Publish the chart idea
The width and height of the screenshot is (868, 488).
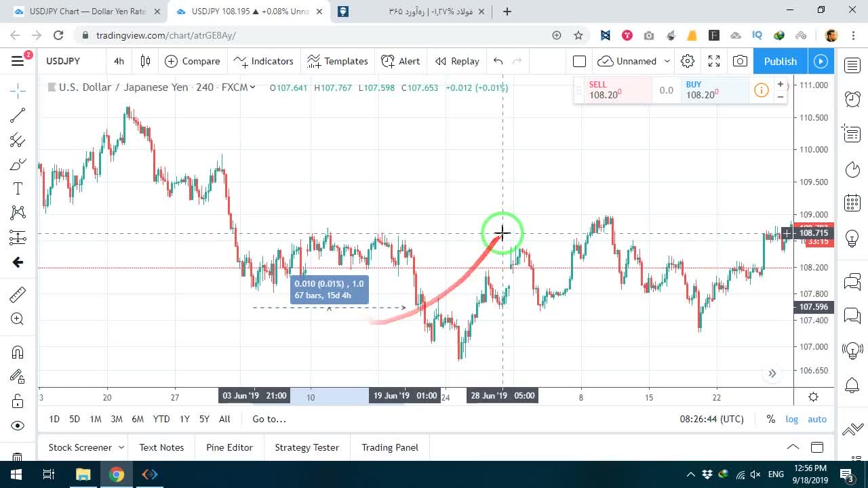pos(780,61)
